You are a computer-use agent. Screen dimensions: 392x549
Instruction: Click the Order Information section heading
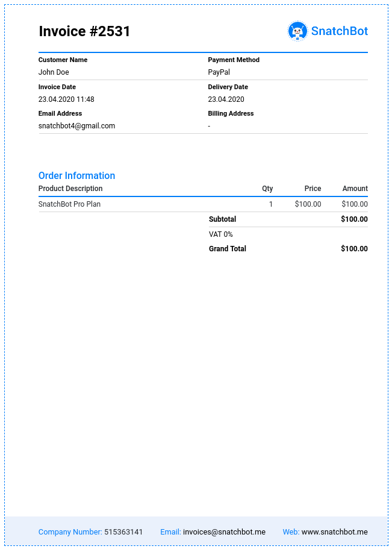(76, 175)
